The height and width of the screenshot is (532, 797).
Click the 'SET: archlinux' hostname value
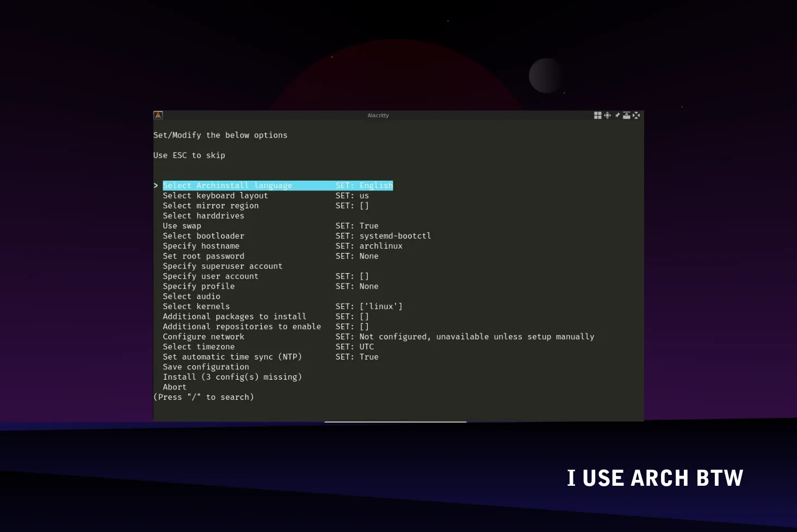coord(369,246)
